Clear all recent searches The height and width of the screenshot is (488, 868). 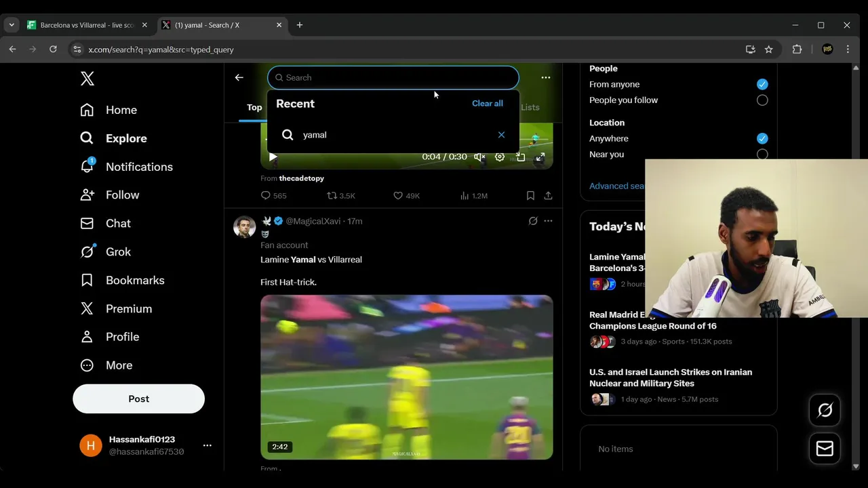(x=488, y=104)
